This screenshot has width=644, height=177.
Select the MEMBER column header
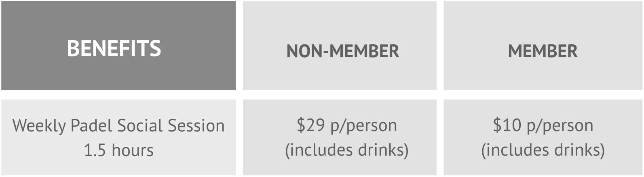click(543, 51)
